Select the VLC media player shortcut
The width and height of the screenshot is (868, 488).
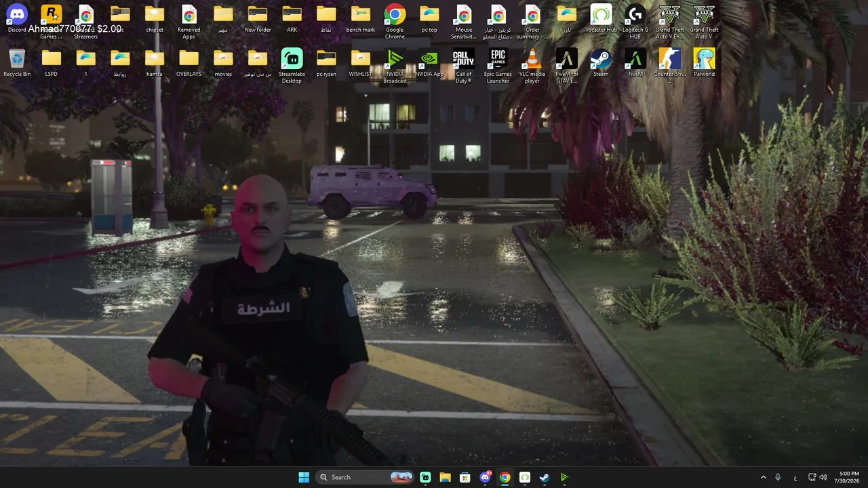tap(532, 66)
